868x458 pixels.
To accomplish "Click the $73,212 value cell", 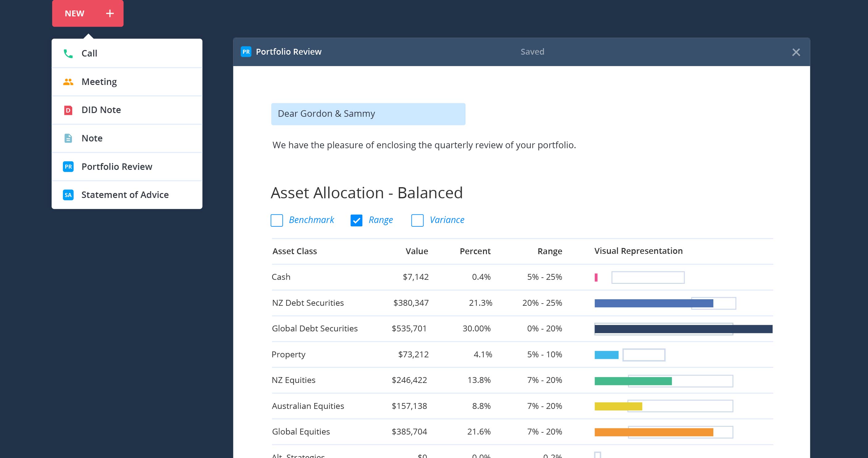I will click(x=413, y=355).
